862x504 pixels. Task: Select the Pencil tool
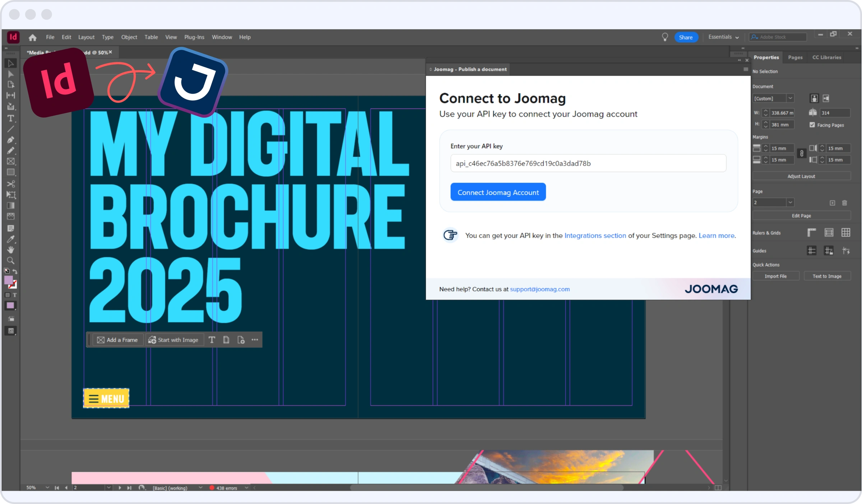[x=11, y=150]
